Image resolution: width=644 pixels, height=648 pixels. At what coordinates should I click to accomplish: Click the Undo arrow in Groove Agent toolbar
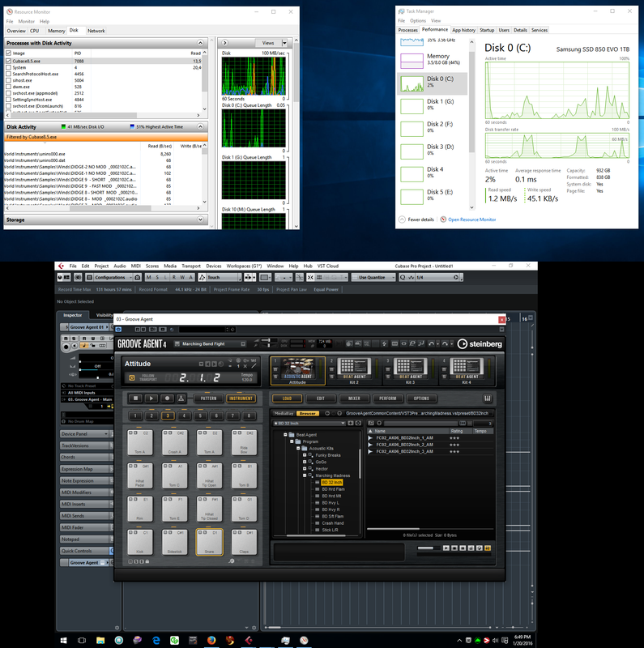click(432, 343)
